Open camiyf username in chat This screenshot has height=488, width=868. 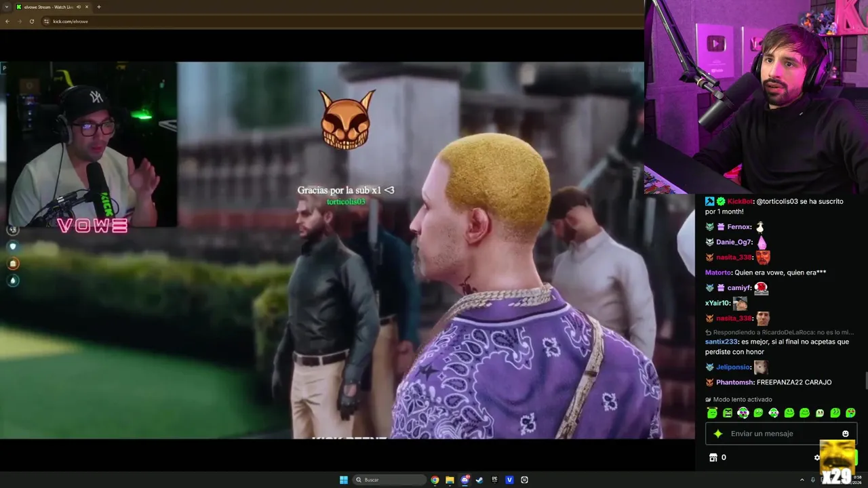(x=738, y=288)
